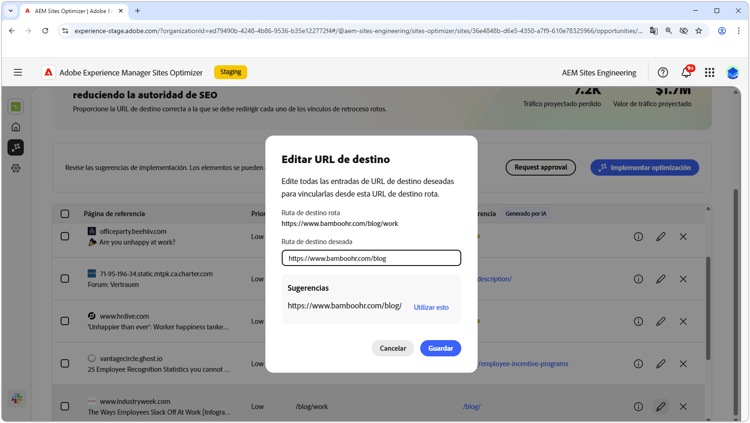Open a new browser tab
Image resolution: width=750 pixels, height=423 pixels.
[x=137, y=11]
